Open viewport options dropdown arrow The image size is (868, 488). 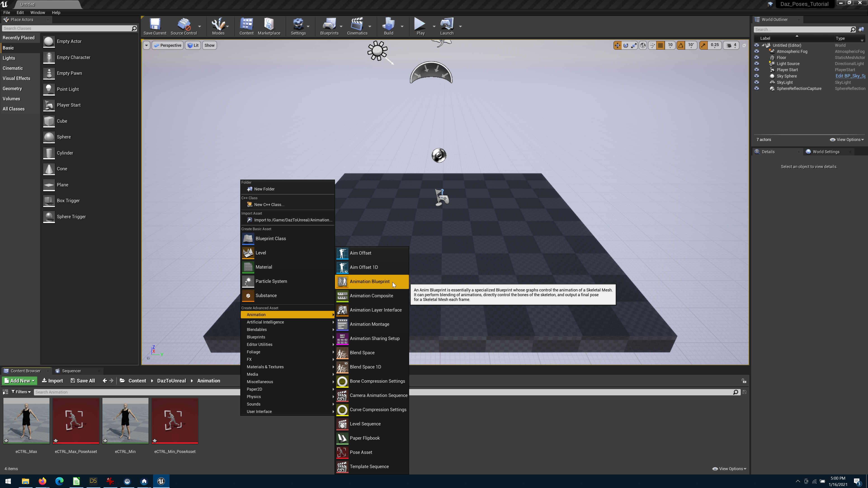[x=146, y=45]
